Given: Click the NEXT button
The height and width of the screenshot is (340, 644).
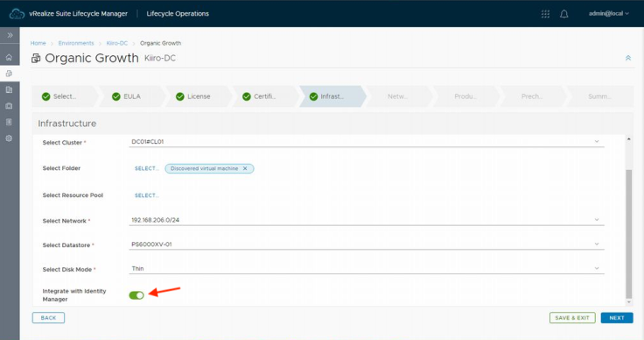Looking at the screenshot, I should click(617, 318).
